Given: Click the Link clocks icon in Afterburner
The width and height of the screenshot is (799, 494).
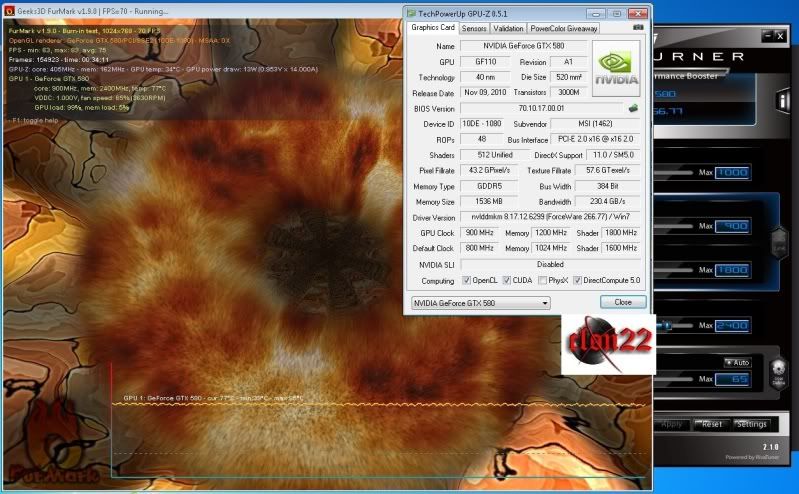Looking at the screenshot, I should (779, 245).
